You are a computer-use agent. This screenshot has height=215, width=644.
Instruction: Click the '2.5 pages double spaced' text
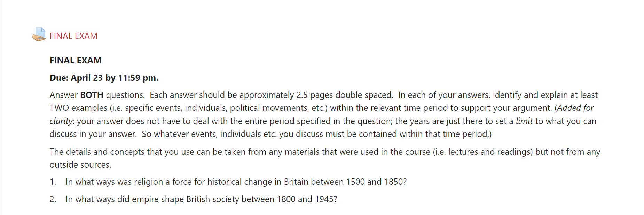tap(344, 95)
